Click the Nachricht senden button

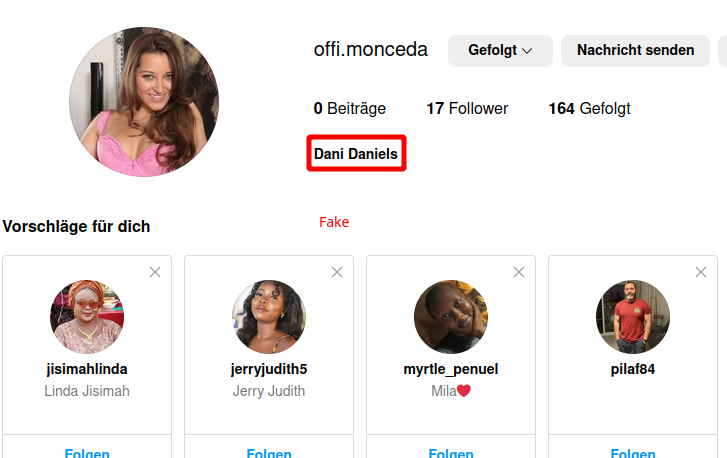point(635,51)
